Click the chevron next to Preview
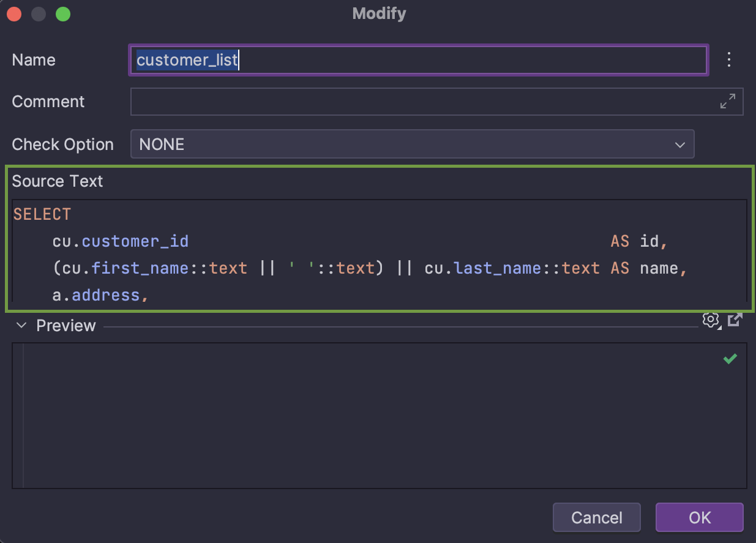 pyautogui.click(x=21, y=325)
